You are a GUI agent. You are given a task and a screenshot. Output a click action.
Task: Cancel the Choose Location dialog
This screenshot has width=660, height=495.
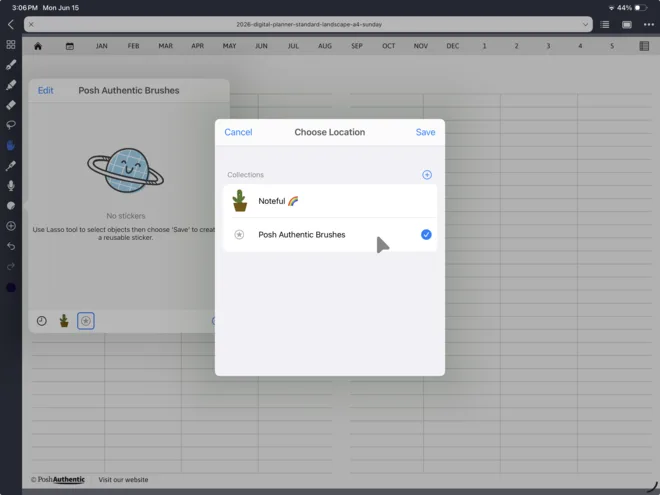238,132
